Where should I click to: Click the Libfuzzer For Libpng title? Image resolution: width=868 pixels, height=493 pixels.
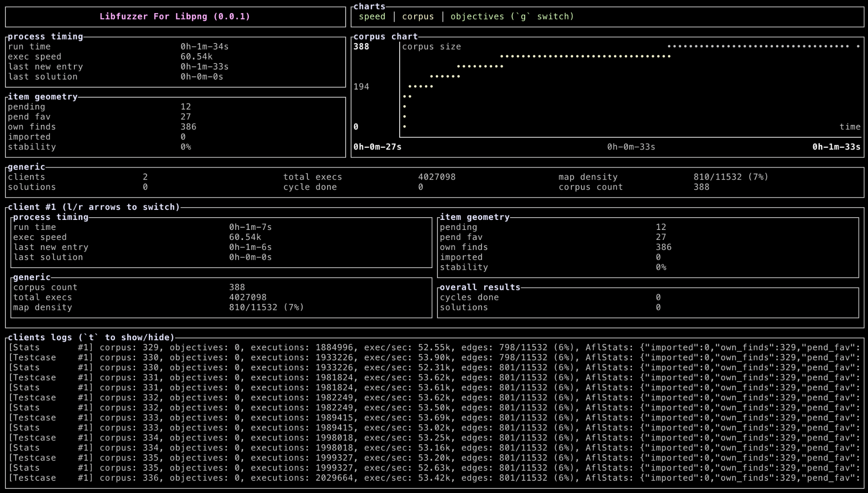pyautogui.click(x=175, y=17)
